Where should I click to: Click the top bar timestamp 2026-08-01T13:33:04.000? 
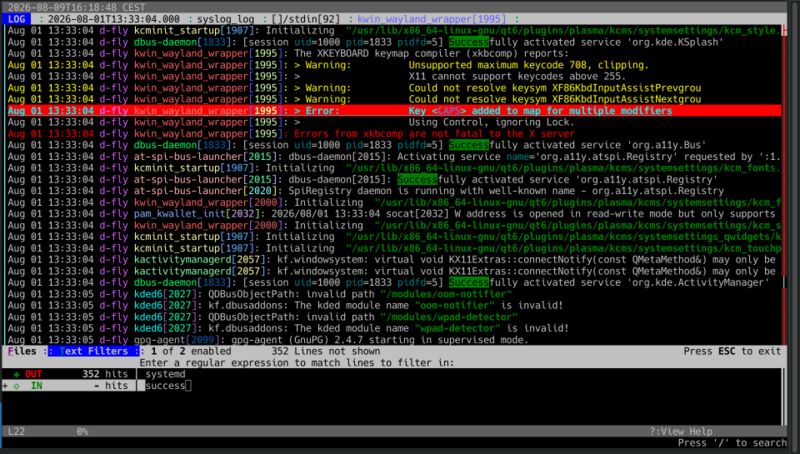pyautogui.click(x=114, y=19)
